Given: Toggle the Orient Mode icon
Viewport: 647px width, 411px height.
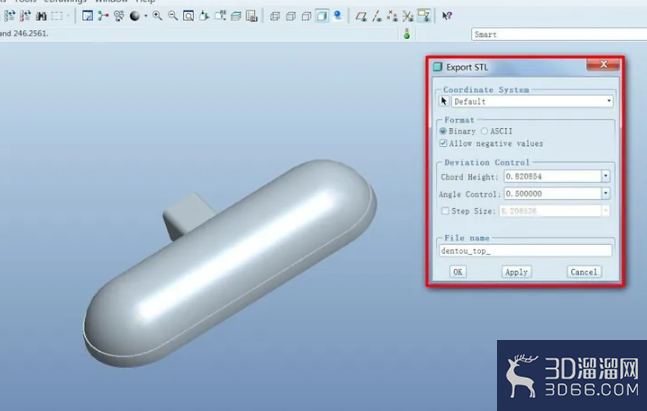Looking at the screenshot, I should (x=119, y=16).
